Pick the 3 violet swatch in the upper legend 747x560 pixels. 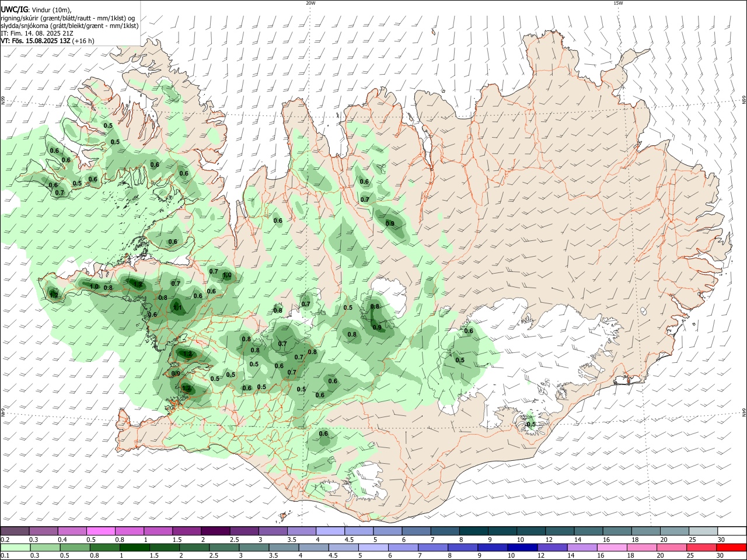[x=272, y=531]
